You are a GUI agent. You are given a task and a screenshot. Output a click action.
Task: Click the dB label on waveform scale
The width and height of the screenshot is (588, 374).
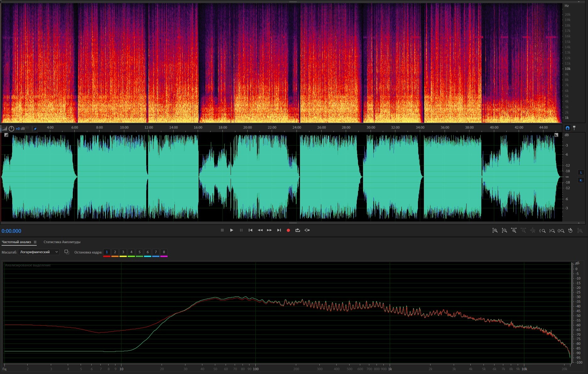(x=567, y=135)
